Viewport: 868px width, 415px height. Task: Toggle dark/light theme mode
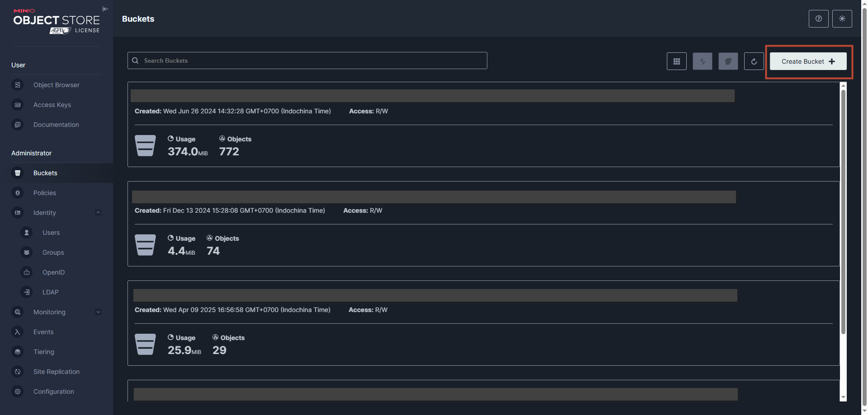coord(842,19)
